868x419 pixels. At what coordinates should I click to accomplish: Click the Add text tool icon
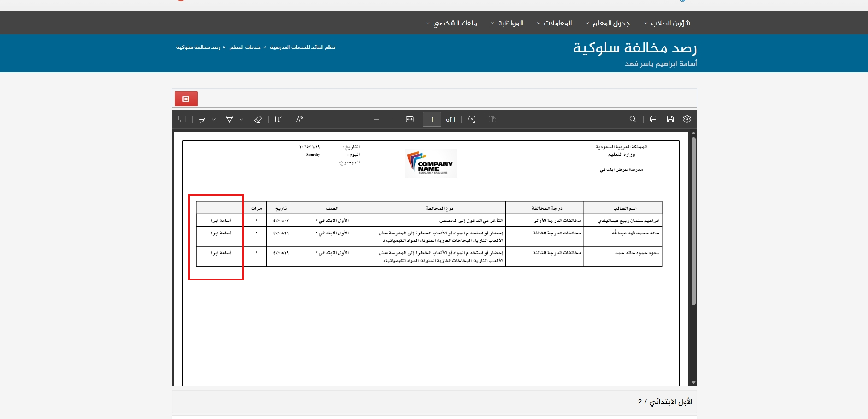pyautogui.click(x=279, y=119)
